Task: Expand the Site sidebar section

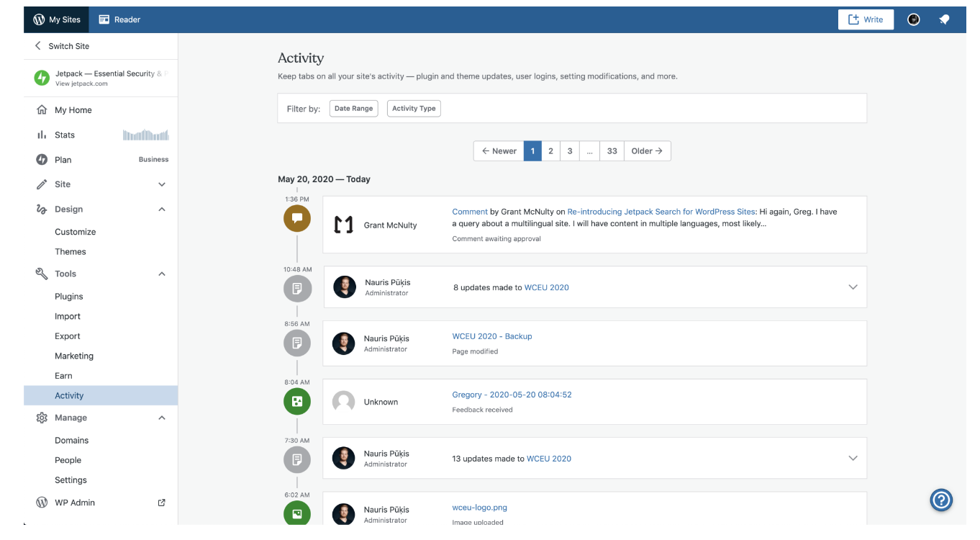Action: 162,184
